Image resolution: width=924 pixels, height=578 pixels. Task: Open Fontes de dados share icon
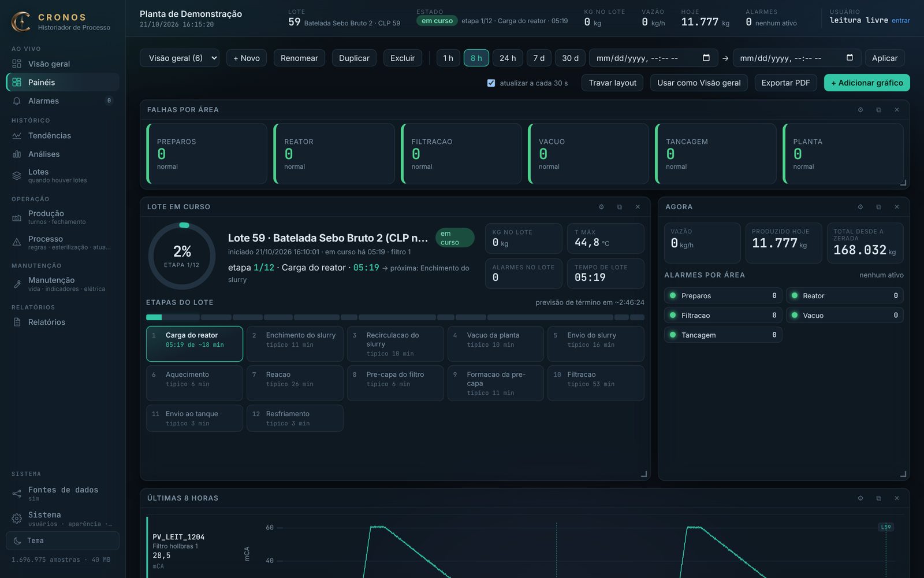click(17, 494)
